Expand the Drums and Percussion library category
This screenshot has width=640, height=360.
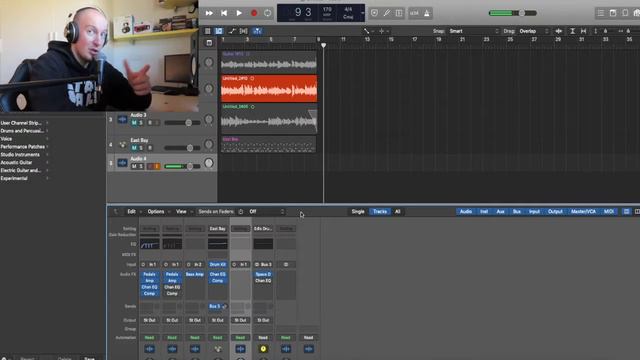24,131
